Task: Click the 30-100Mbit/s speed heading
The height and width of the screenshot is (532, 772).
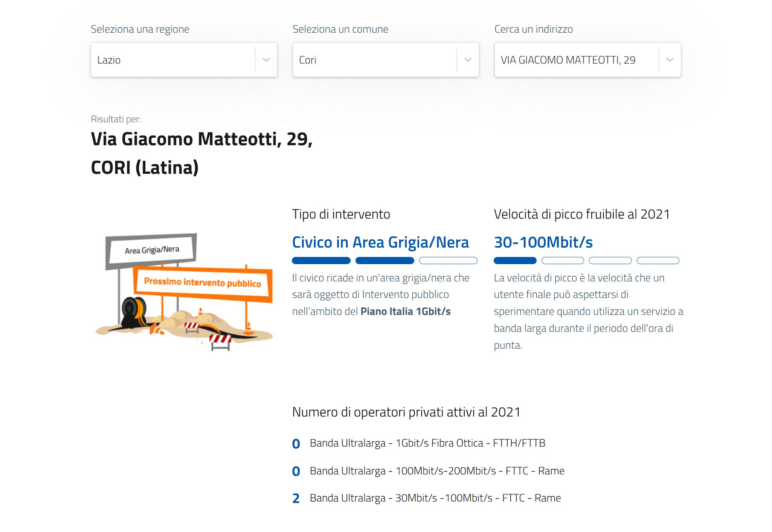Action: point(543,242)
